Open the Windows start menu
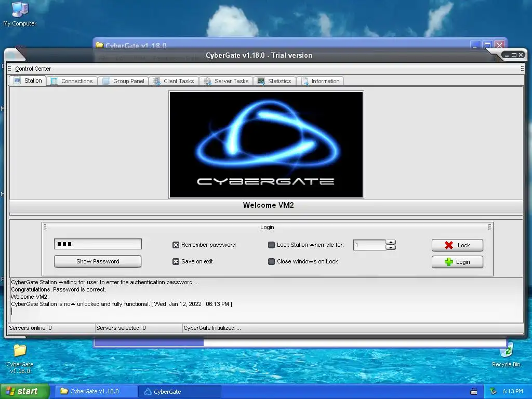Image resolution: width=532 pixels, height=399 pixels. point(24,392)
